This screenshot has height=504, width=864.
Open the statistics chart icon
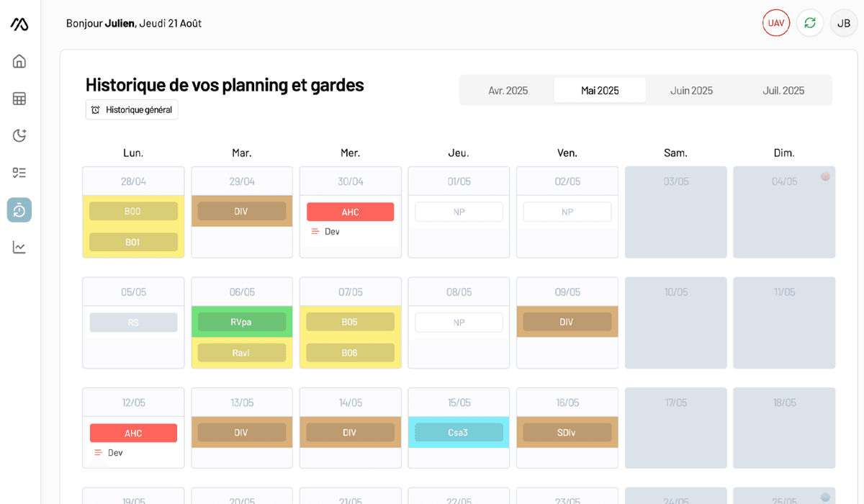[19, 248]
